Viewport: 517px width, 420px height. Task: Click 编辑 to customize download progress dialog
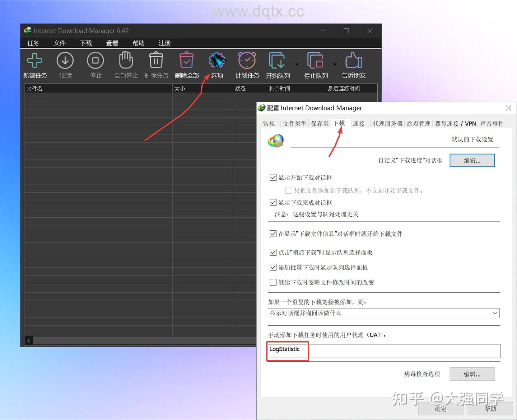(472, 160)
